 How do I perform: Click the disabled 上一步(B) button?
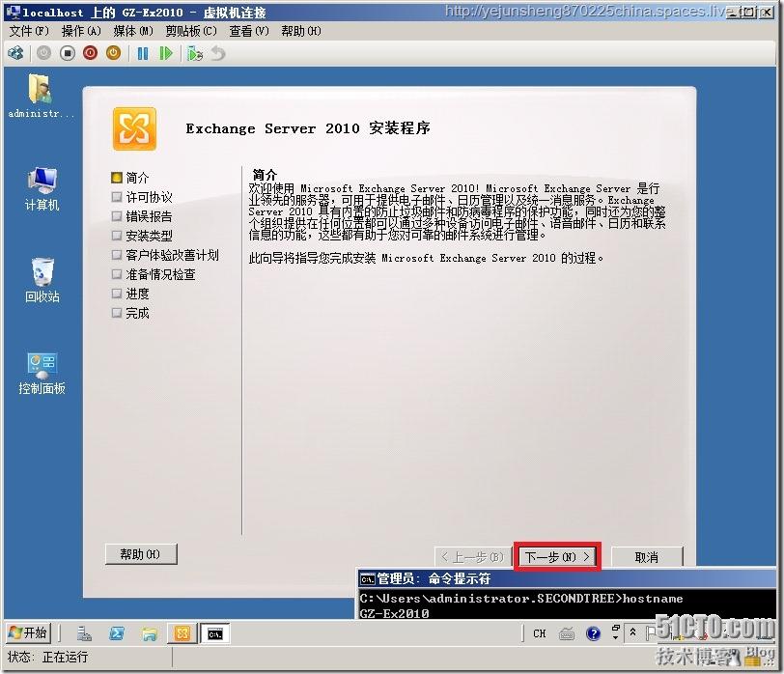pos(472,556)
